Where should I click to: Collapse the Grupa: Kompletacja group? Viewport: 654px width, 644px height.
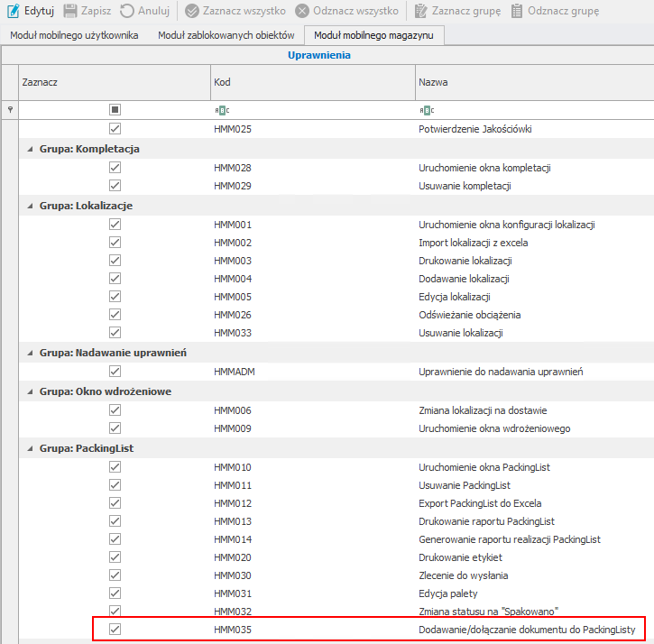click(30, 149)
